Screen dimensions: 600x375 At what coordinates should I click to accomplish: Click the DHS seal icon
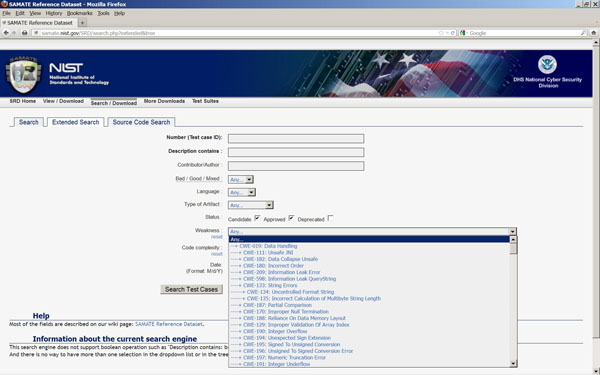click(x=547, y=65)
